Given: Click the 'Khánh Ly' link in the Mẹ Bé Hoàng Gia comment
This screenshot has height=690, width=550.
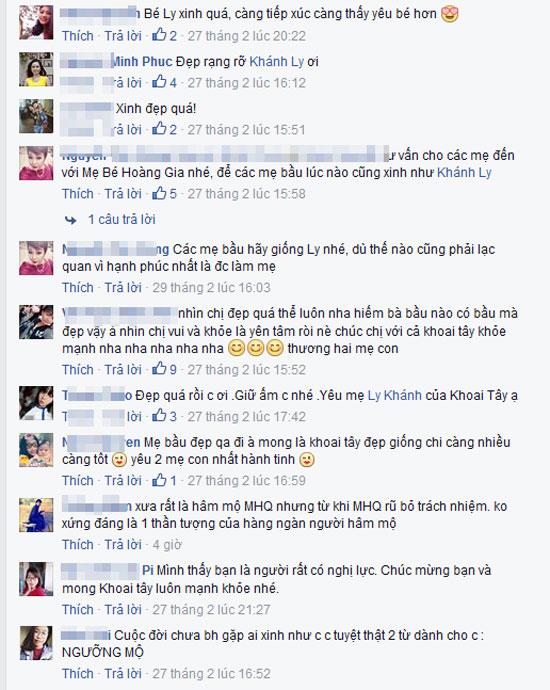Looking at the screenshot, I should click(x=464, y=172).
